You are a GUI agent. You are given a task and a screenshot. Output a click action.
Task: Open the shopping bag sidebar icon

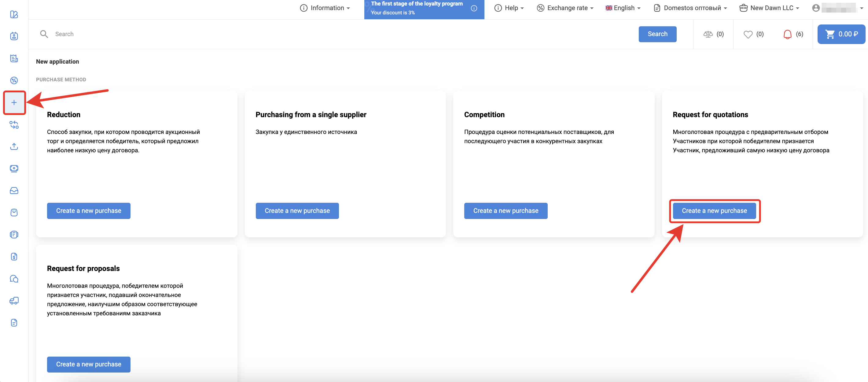pos(14,213)
